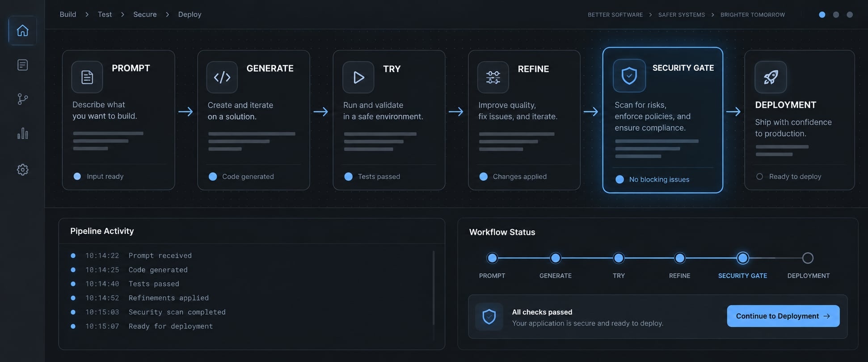The image size is (868, 362).
Task: Click the Deployment card rocket icon
Action: pyautogui.click(x=771, y=77)
